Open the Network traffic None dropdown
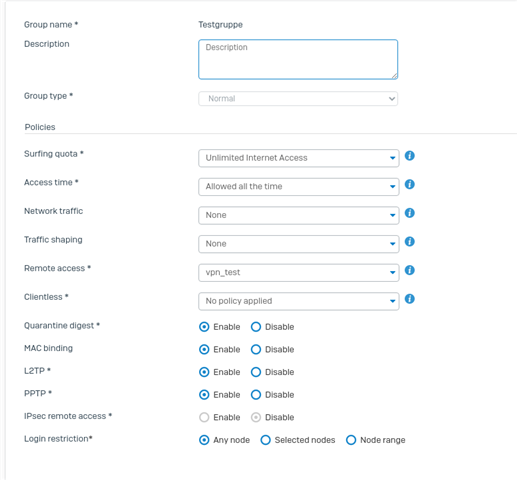517x480 pixels. [x=299, y=215]
